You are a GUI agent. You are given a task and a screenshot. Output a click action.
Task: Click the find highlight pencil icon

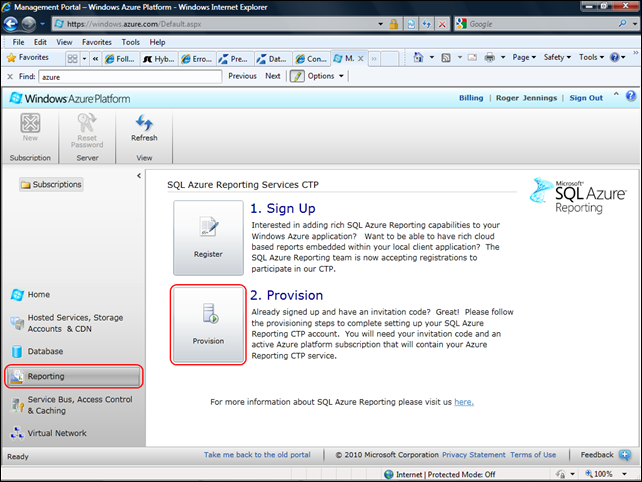297,76
